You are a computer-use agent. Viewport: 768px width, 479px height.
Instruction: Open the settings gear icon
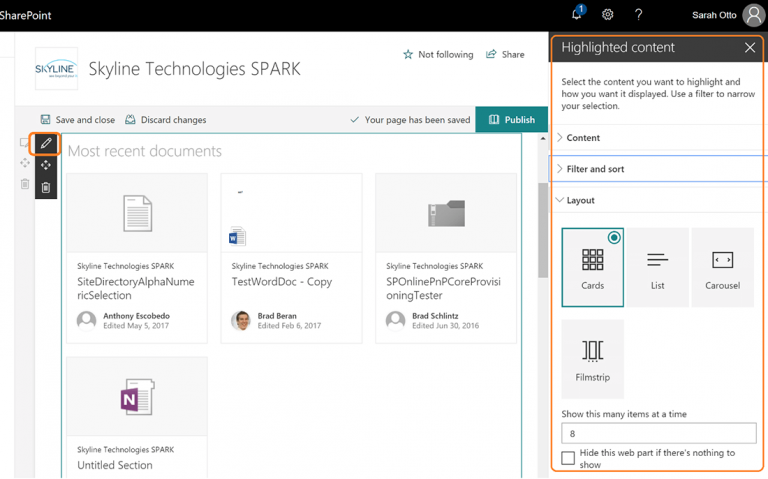click(608, 15)
